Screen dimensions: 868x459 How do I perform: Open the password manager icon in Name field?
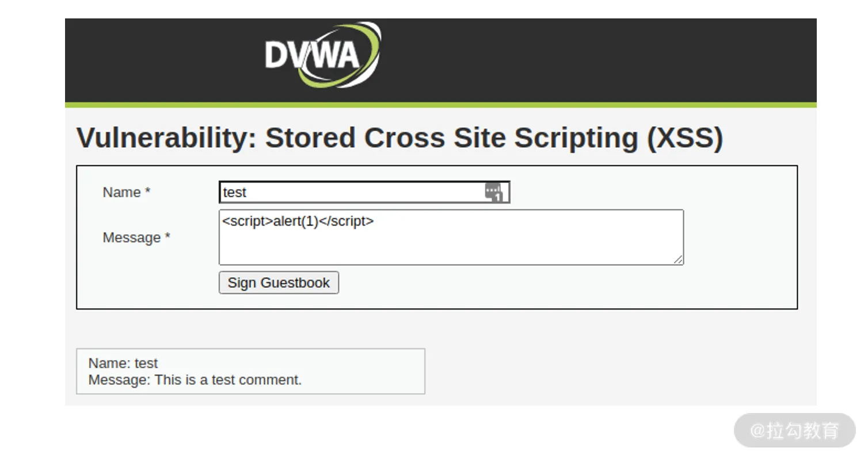tap(494, 192)
